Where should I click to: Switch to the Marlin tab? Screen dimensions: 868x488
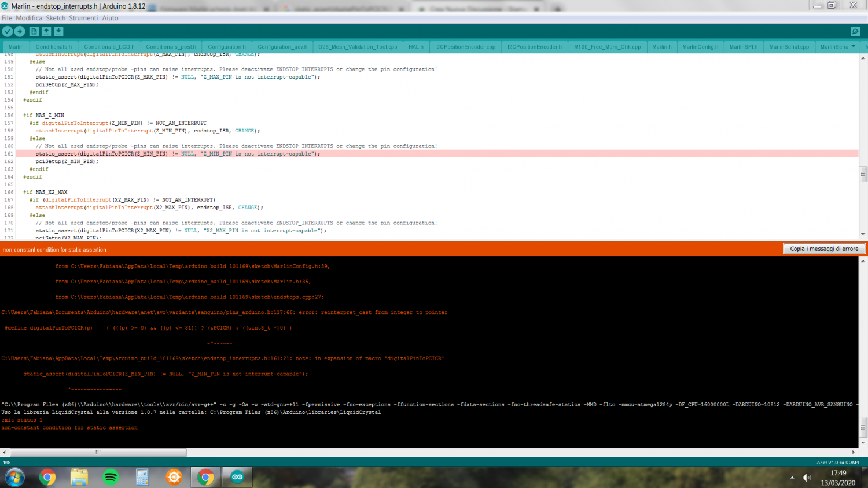click(16, 47)
